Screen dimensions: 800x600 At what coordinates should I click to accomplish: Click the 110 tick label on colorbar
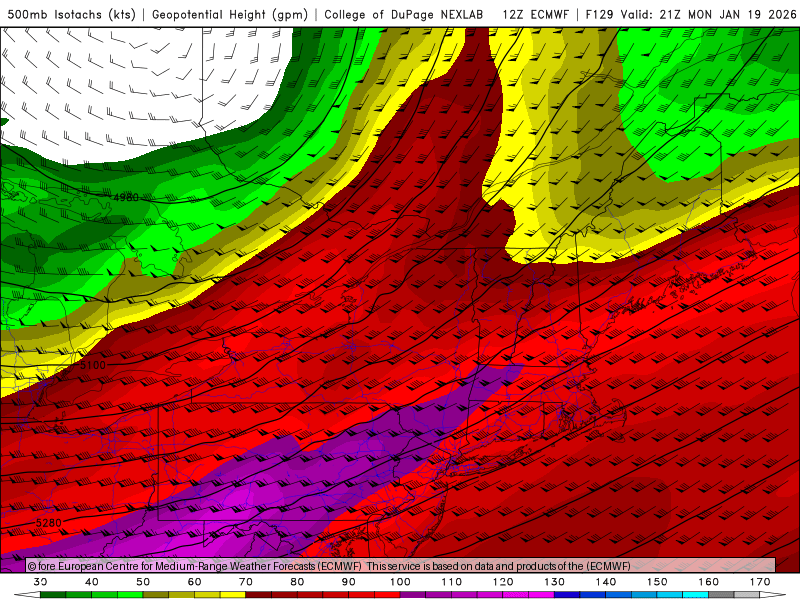point(452,582)
